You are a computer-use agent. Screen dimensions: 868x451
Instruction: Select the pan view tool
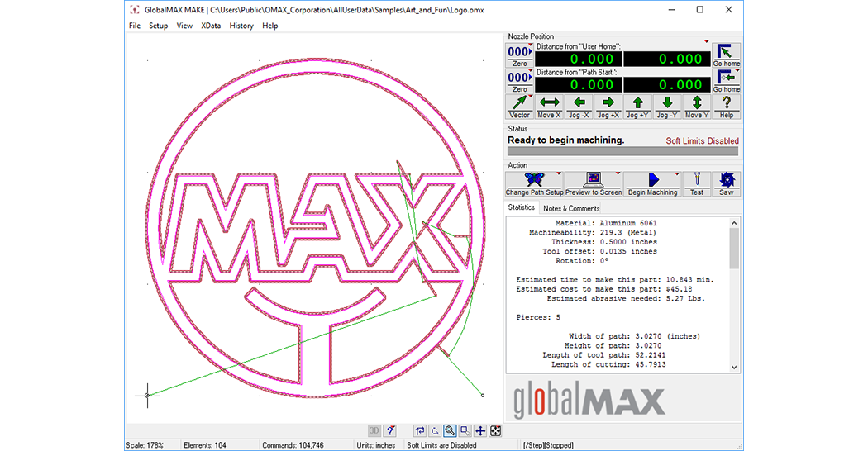coord(480,430)
